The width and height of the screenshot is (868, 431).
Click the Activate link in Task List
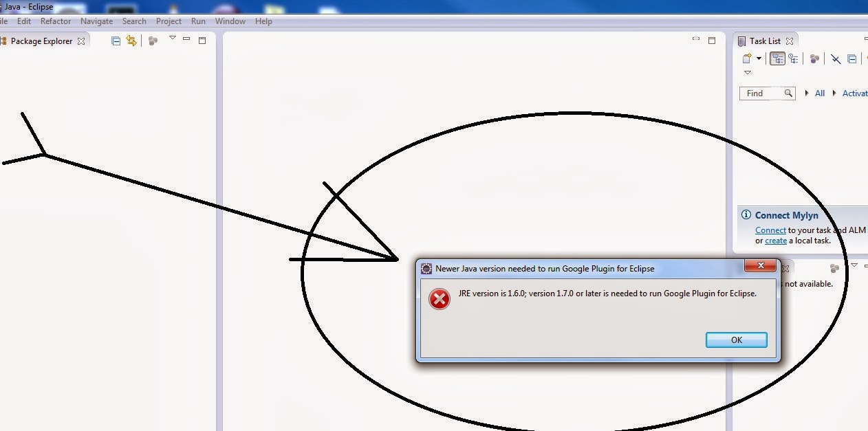[855, 93]
